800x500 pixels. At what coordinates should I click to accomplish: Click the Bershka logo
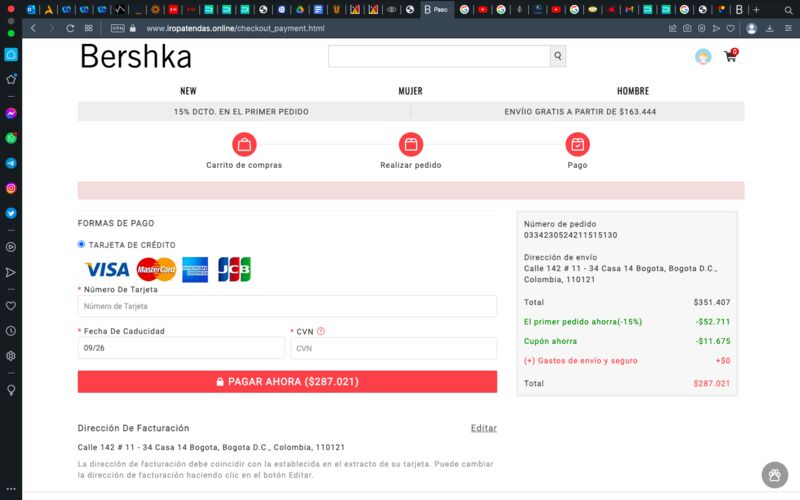pyautogui.click(x=136, y=56)
